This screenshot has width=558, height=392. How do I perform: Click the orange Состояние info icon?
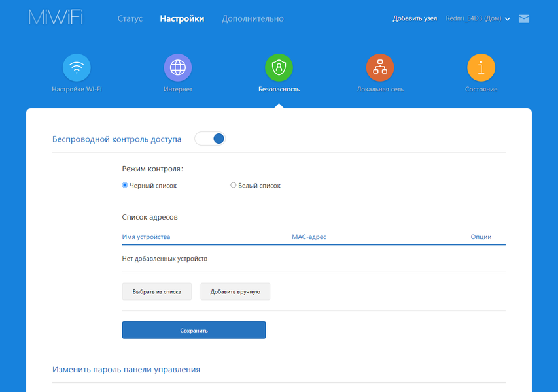[481, 67]
